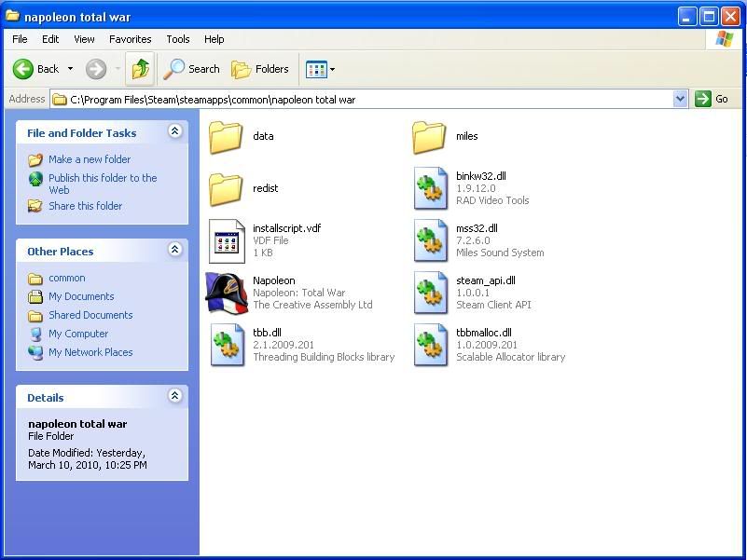Click the folder icon in the address bar

tap(60, 100)
